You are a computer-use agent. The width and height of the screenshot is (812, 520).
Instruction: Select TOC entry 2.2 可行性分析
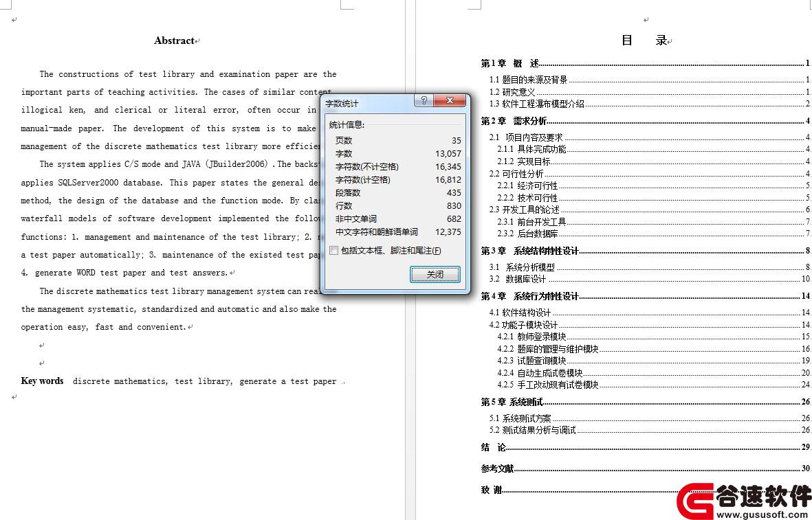pos(650,174)
